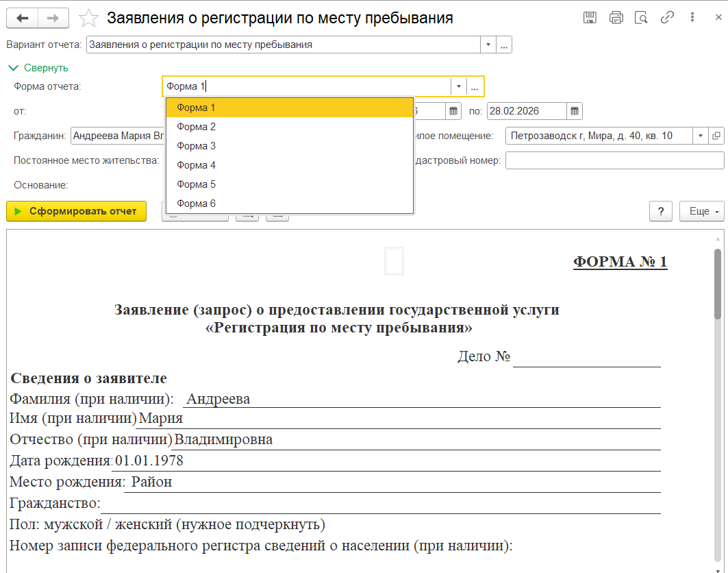Choose Форма 2 from the list

point(197,127)
